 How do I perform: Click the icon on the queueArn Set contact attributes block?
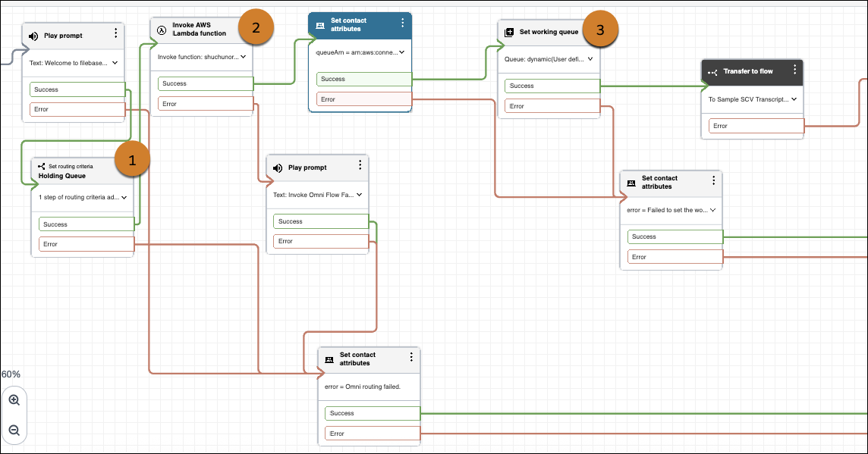320,26
